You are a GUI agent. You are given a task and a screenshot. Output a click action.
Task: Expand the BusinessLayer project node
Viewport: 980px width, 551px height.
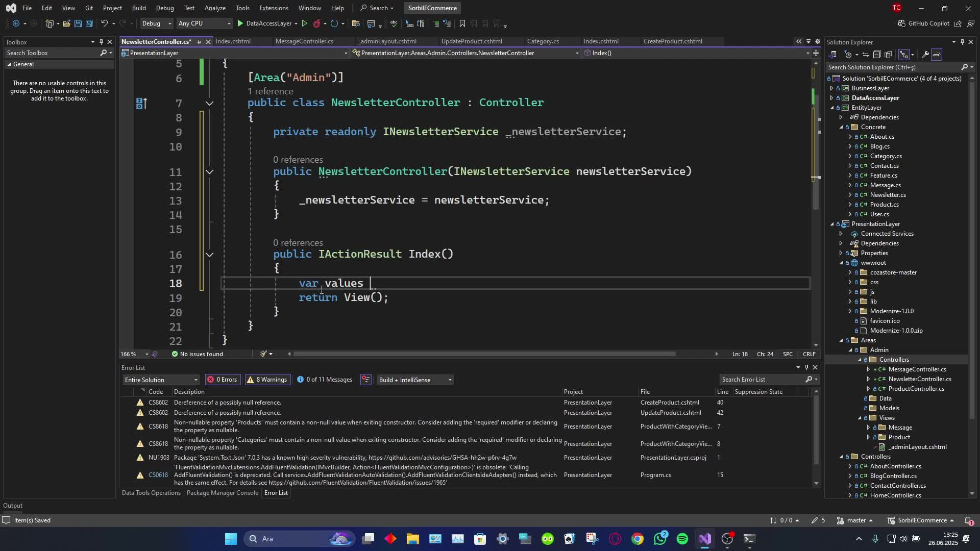[832, 88]
